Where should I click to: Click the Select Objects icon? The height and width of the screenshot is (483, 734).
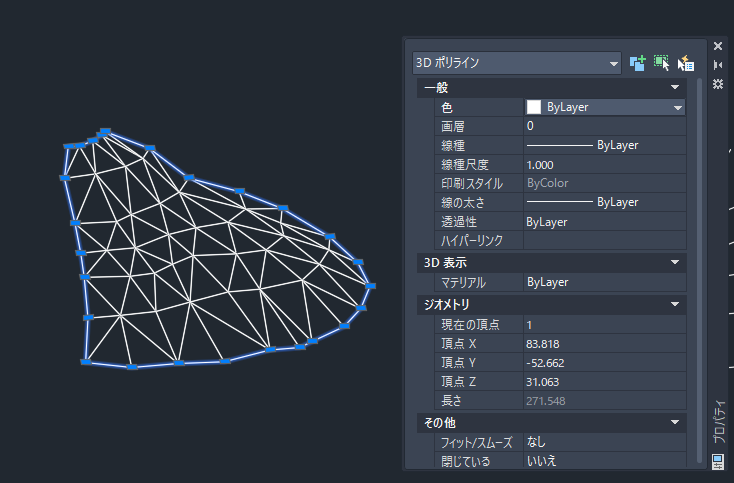pos(661,63)
